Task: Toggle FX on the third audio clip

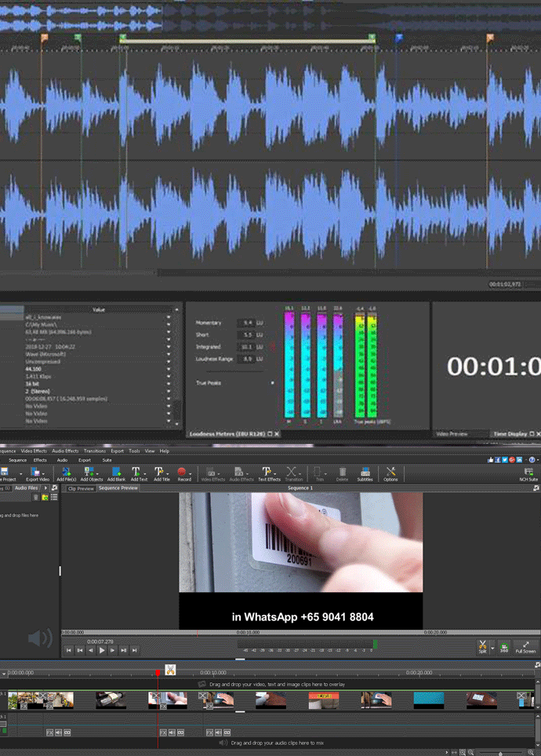Action: coord(209,732)
